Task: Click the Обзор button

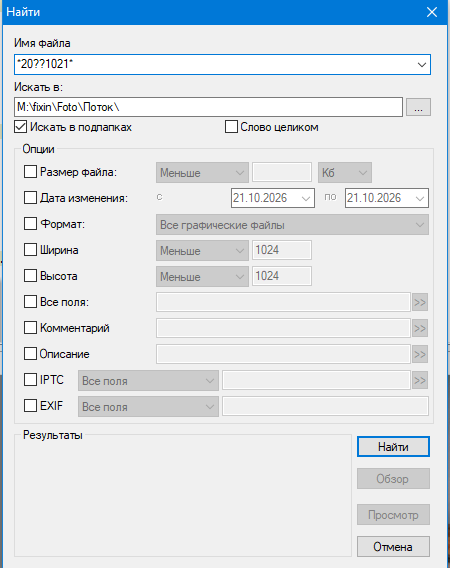Action: click(x=393, y=479)
